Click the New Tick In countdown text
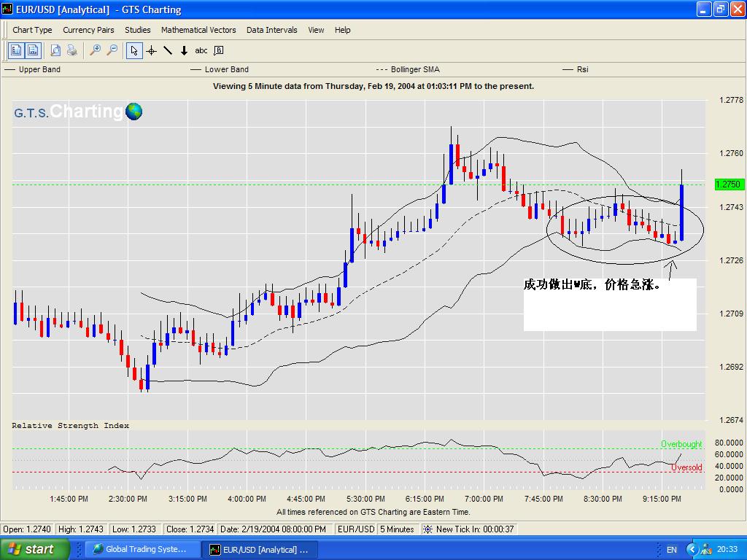This screenshot has height=560, width=747. 475,529
